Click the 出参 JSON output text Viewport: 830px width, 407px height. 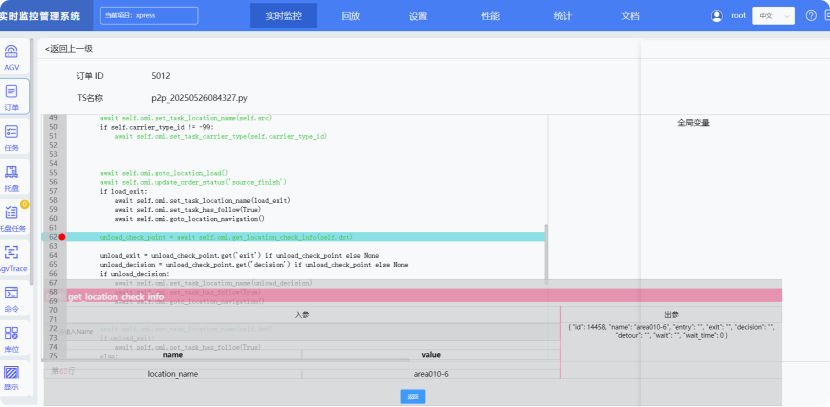pyautogui.click(x=671, y=331)
